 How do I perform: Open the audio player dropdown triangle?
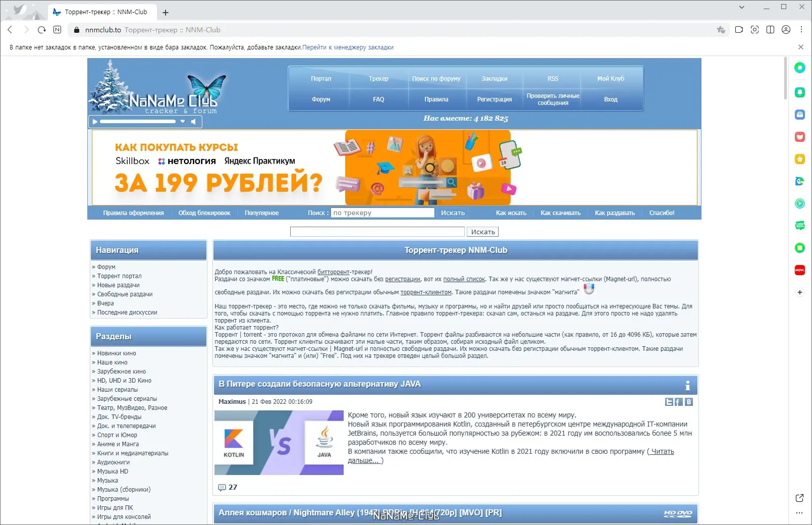(183, 122)
